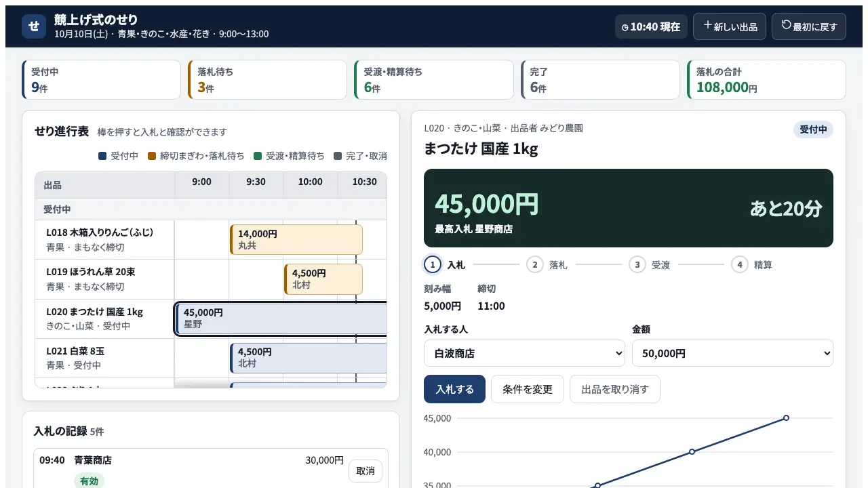The width and height of the screenshot is (868, 488).
Task: Click the 完了・取消 gray legend swatch
Action: (x=338, y=156)
